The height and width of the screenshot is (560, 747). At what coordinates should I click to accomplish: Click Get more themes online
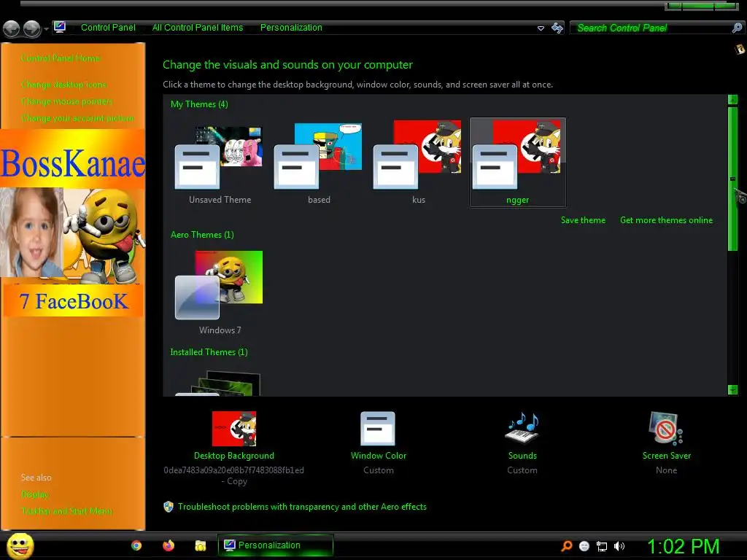click(x=667, y=220)
